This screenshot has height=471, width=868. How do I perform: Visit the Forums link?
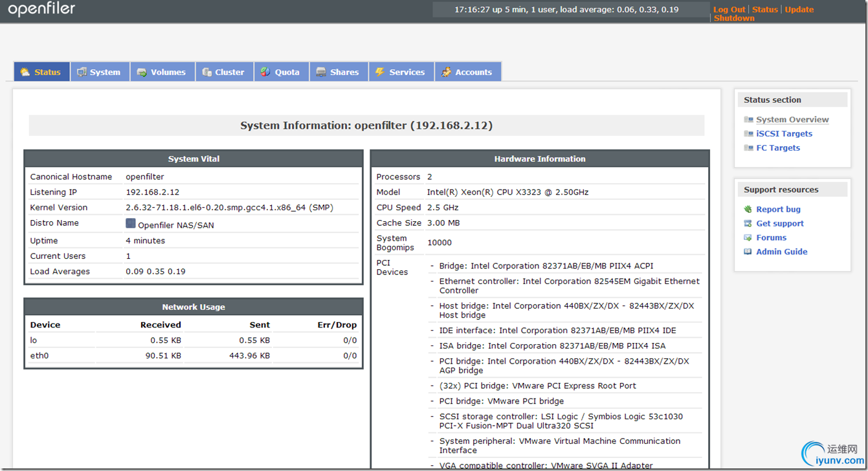(772, 238)
